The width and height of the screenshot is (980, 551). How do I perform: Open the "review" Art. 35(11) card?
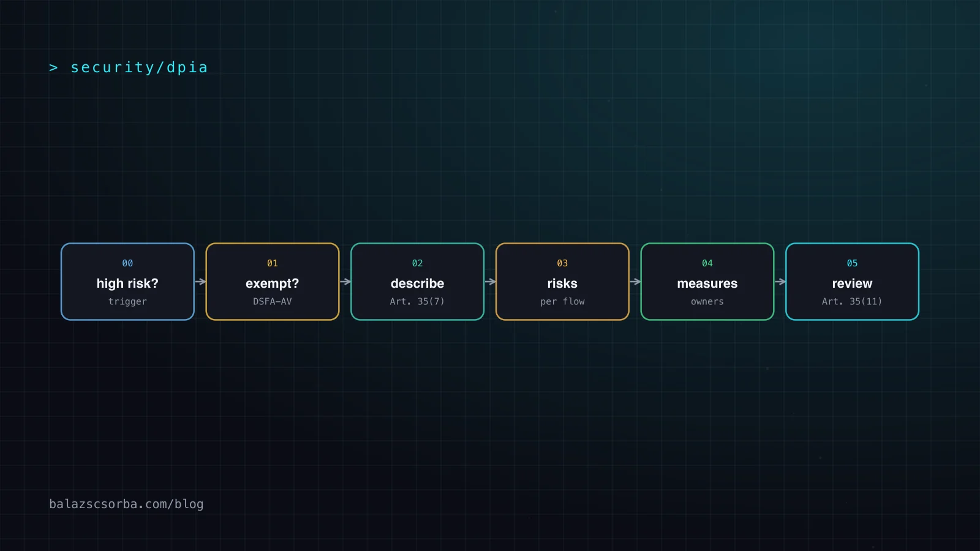pos(852,282)
